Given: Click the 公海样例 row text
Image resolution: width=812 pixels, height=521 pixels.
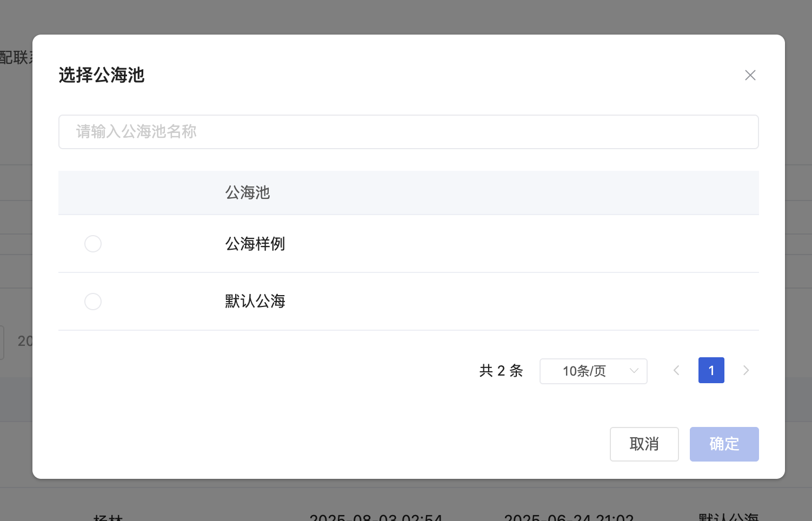Looking at the screenshot, I should [x=255, y=244].
